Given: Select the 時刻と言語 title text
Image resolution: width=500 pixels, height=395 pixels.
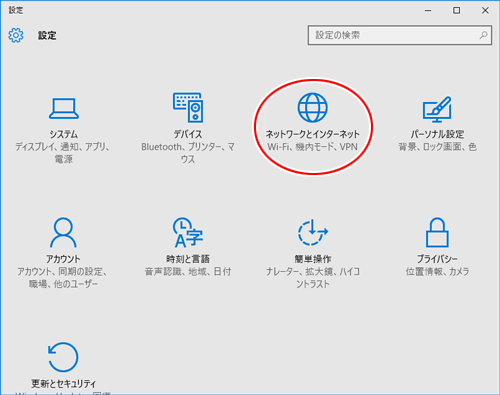Looking at the screenshot, I should point(188,259).
